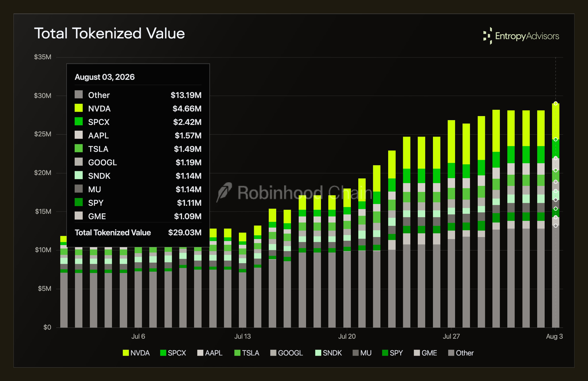
Task: Toggle the SNDK series via its bottom legend label
Action: coord(332,353)
